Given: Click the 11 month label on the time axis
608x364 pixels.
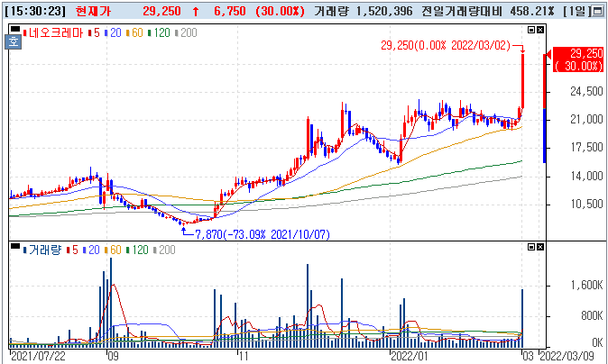Looking at the screenshot, I should tap(243, 356).
